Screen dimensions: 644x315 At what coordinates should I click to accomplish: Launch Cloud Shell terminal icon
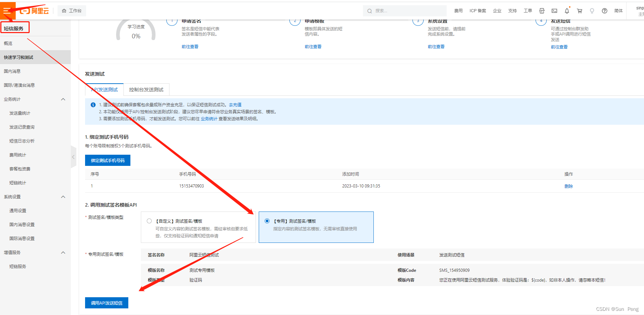pyautogui.click(x=554, y=11)
